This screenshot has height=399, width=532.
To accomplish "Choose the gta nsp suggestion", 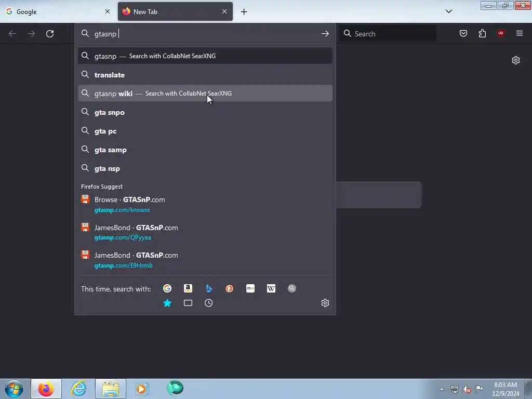I will click(205, 168).
